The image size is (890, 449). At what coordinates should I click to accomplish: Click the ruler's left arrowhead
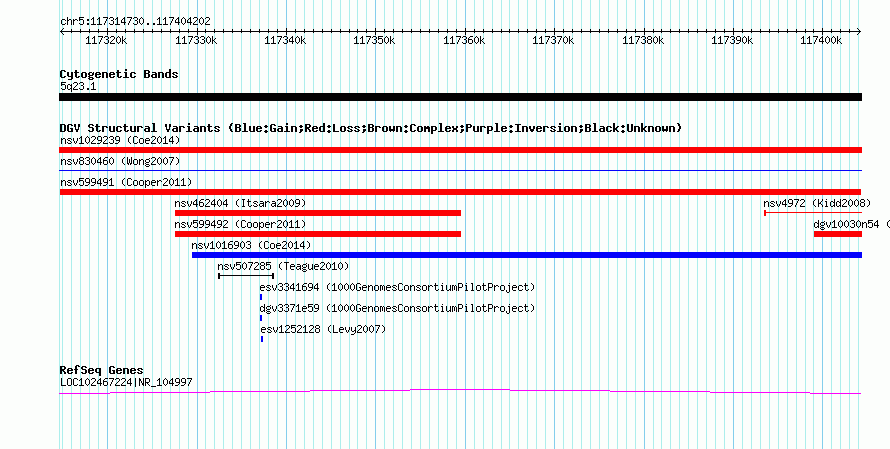pos(62,32)
